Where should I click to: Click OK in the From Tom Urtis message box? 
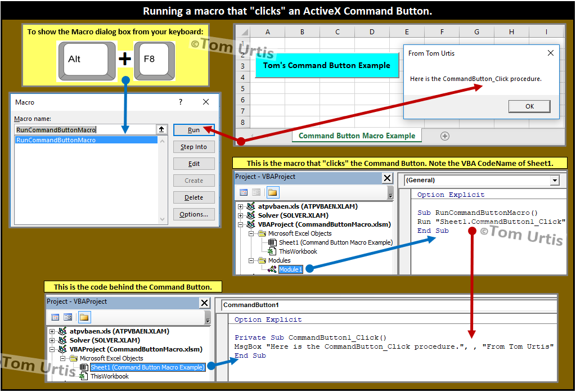coord(529,106)
